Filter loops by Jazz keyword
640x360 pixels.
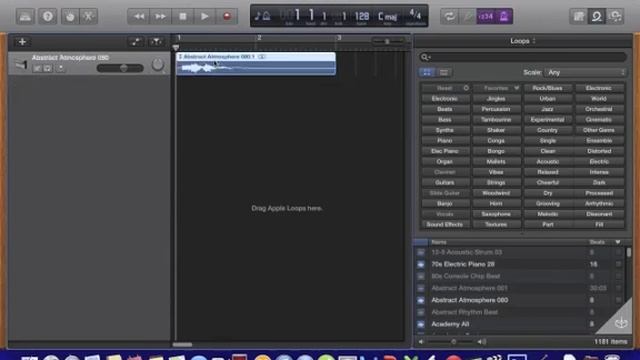[x=548, y=109]
